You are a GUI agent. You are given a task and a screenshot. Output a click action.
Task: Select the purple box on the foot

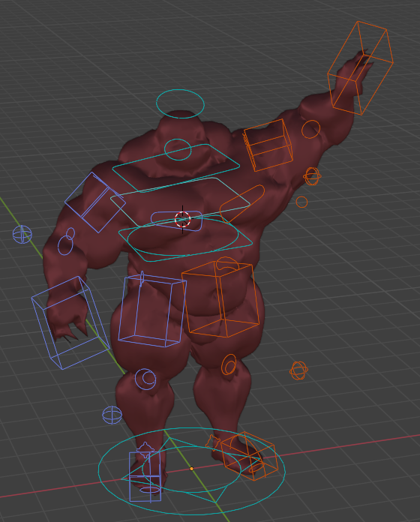tap(145, 476)
